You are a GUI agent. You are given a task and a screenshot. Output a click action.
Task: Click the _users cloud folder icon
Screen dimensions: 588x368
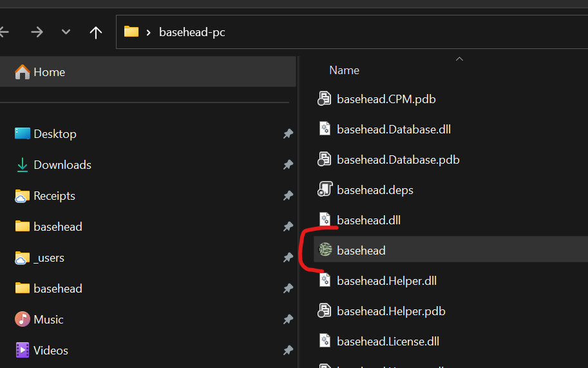coord(22,258)
